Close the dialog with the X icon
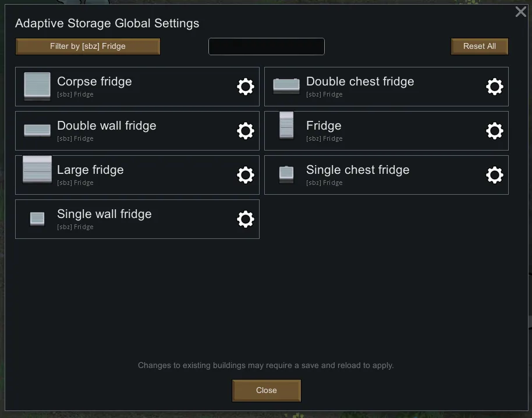Viewport: 532px width, 418px height. tap(521, 12)
